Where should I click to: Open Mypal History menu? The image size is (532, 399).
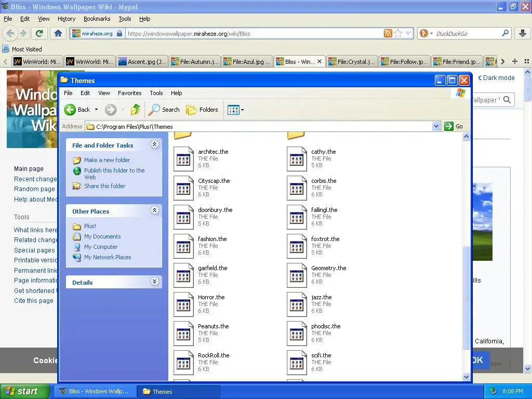[66, 19]
